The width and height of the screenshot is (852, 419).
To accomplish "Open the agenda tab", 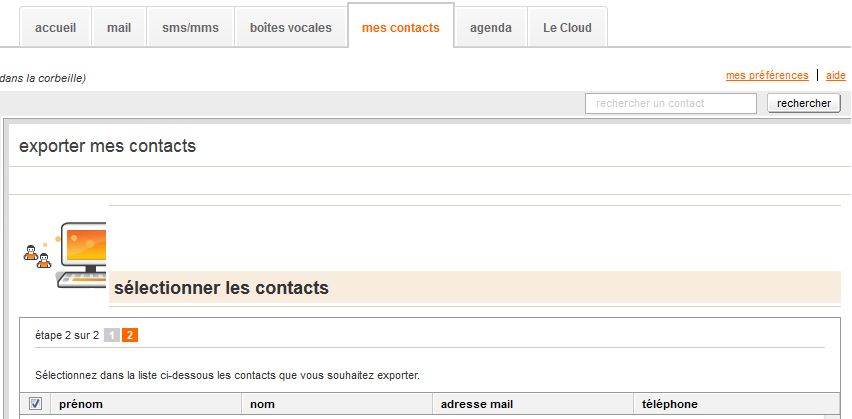I will [x=491, y=28].
